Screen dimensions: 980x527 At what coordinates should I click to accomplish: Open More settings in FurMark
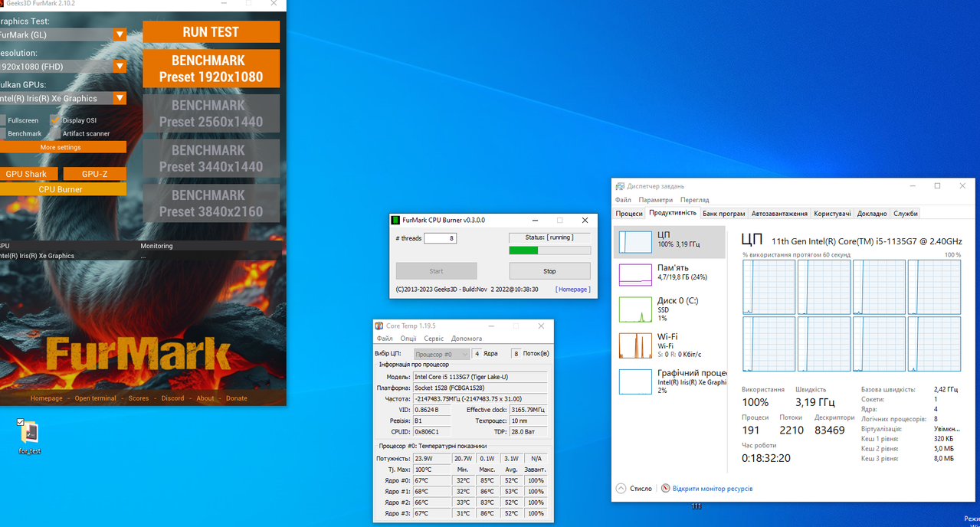[61, 147]
